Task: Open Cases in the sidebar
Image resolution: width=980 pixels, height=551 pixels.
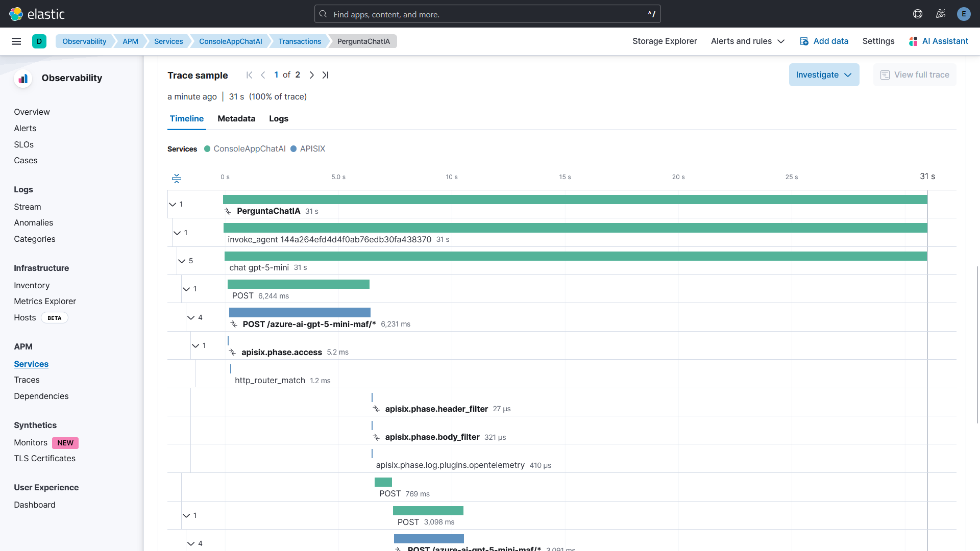Action: [26, 160]
